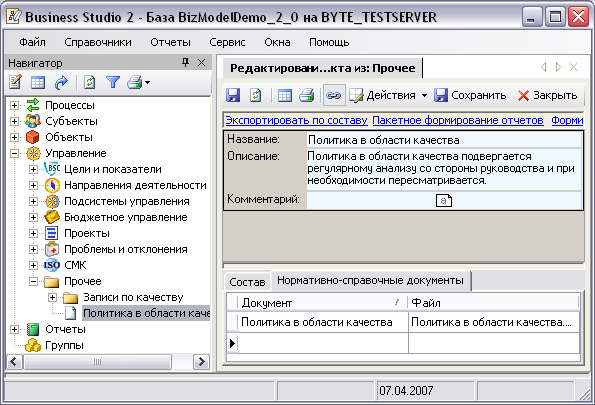Click the Субъекты people icon
595x405 pixels.
33,121
